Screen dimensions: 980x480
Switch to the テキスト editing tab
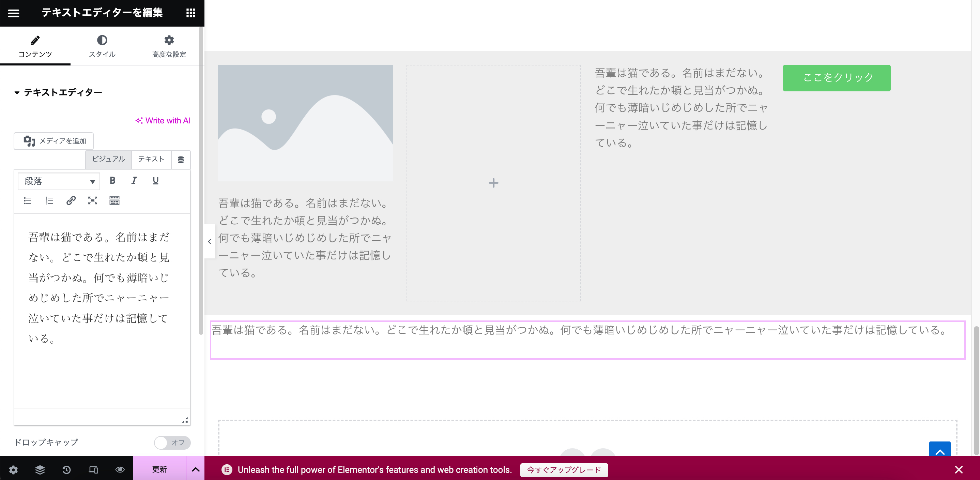click(151, 160)
